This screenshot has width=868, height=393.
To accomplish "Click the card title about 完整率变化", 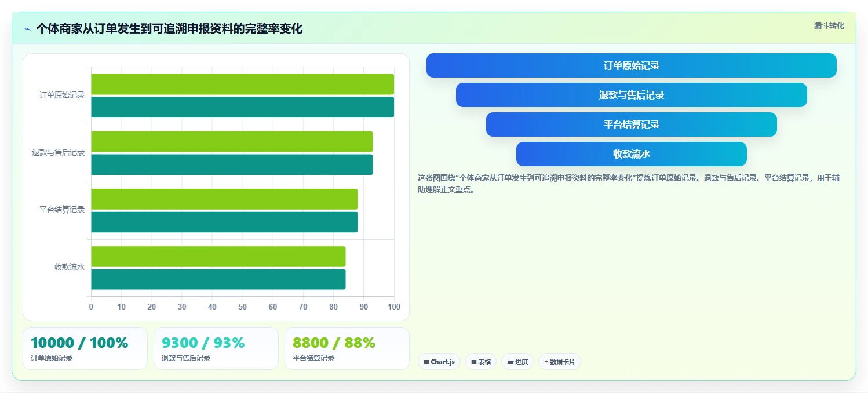I will (x=169, y=29).
